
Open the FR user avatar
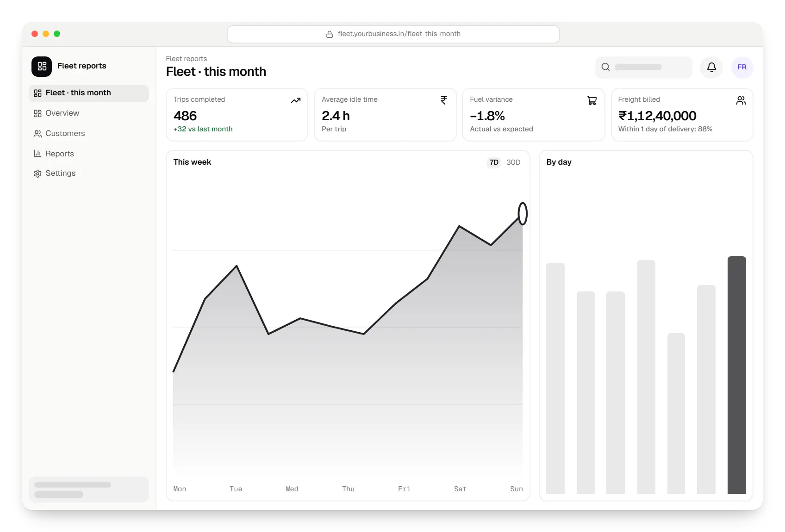point(742,67)
